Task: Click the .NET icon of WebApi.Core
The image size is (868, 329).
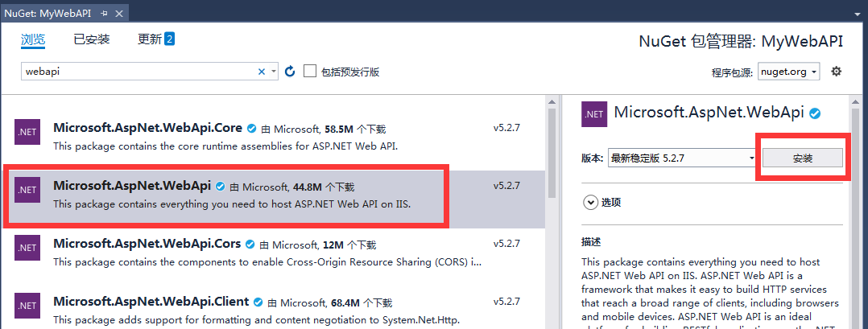Action: (27, 132)
